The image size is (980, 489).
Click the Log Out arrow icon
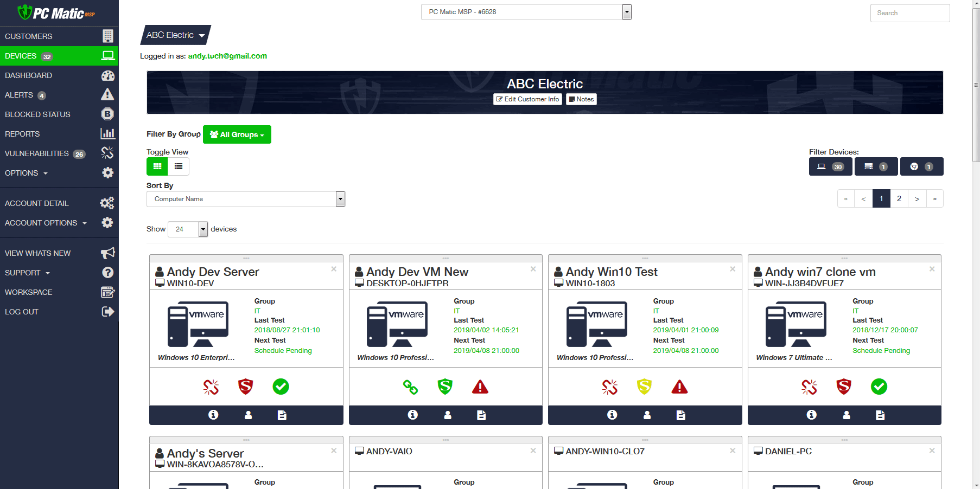click(x=108, y=312)
